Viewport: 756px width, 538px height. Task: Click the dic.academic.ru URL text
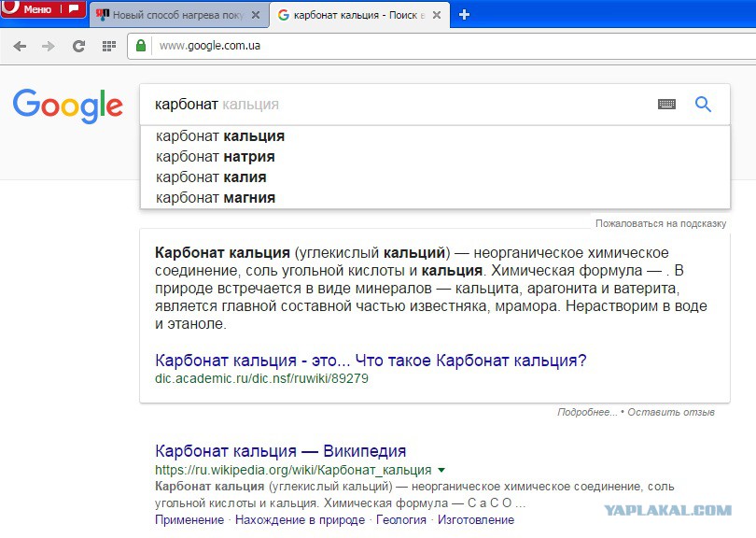pyautogui.click(x=261, y=378)
